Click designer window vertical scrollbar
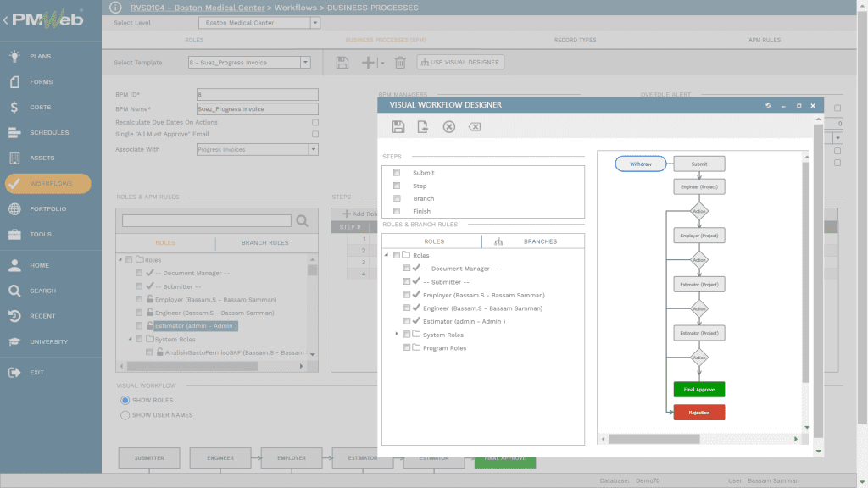Viewport: 868px width, 488px height. tap(818, 281)
